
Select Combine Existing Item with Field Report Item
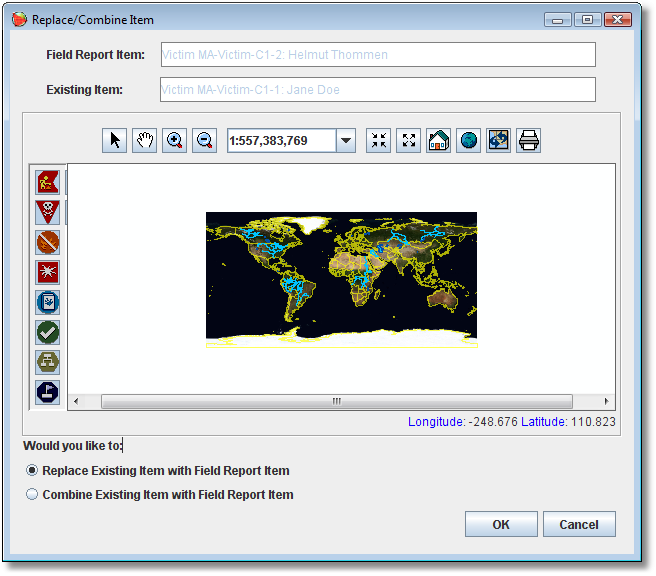[32, 495]
